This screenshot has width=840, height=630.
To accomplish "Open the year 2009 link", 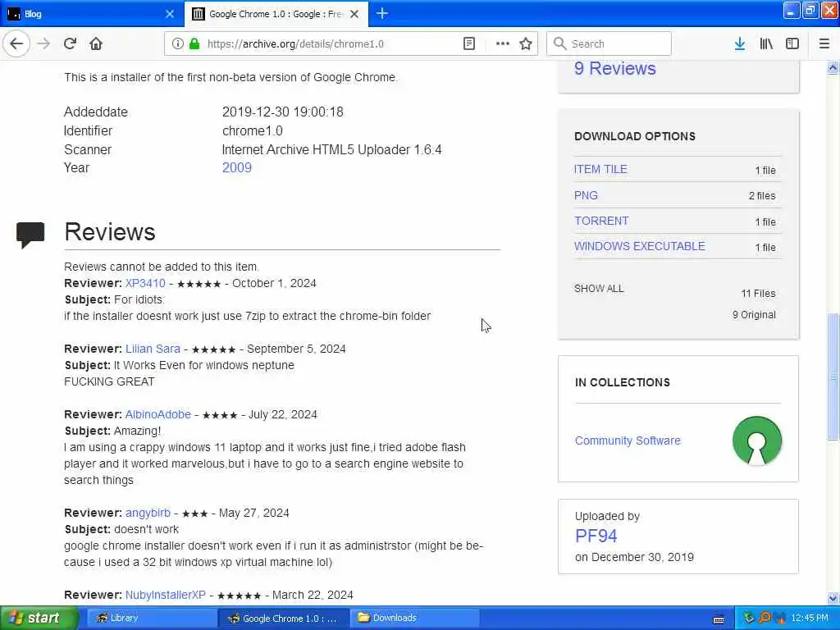I will click(x=237, y=167).
